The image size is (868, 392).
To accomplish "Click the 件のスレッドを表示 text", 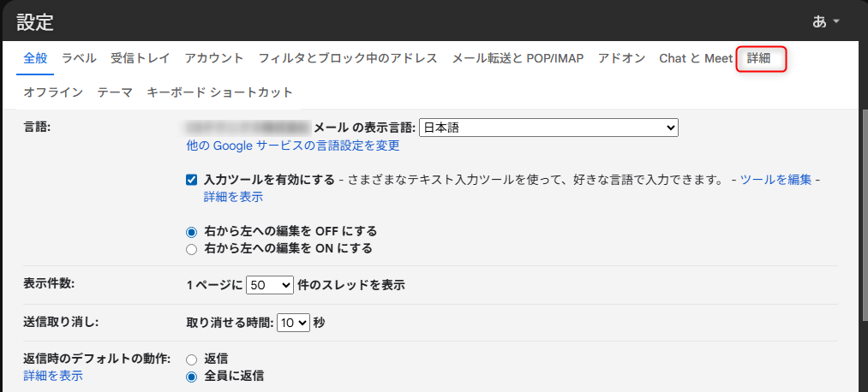I will point(351,285).
